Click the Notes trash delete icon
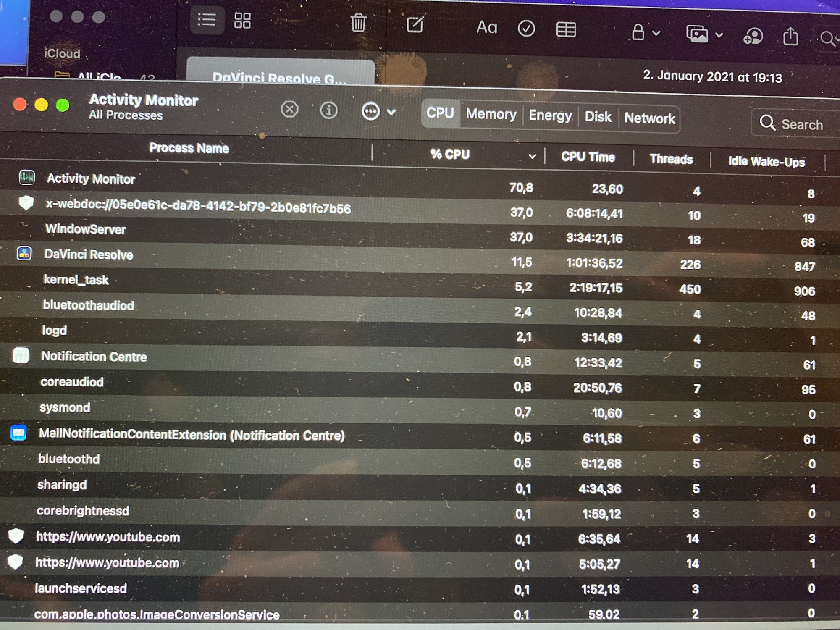Viewport: 840px width, 630px height. point(358,23)
